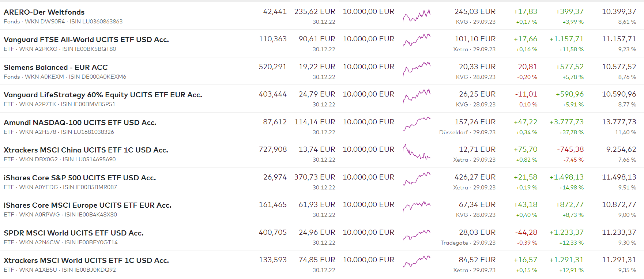The height and width of the screenshot is (279, 644).
Task: Open the Amundi NASDAQ-100 sparkline chart
Action: pos(417,124)
